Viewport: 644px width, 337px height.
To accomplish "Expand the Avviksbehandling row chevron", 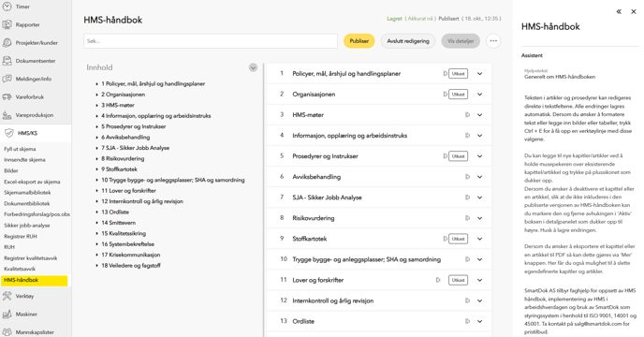I will tap(479, 177).
